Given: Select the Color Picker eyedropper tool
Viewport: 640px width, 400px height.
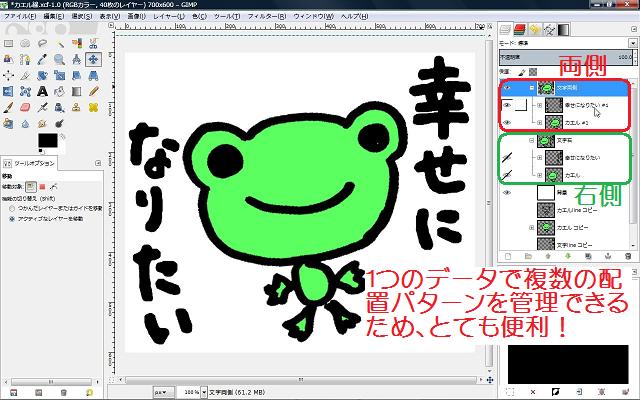Looking at the screenshot, I should (42, 60).
